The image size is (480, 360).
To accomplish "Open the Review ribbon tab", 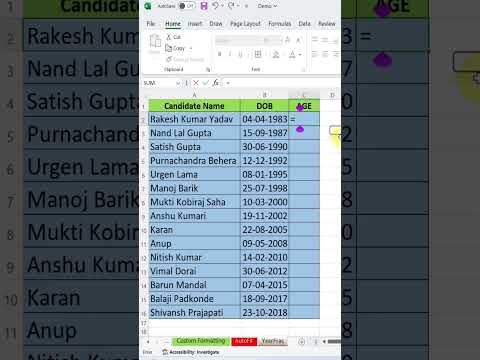I will 327,24.
